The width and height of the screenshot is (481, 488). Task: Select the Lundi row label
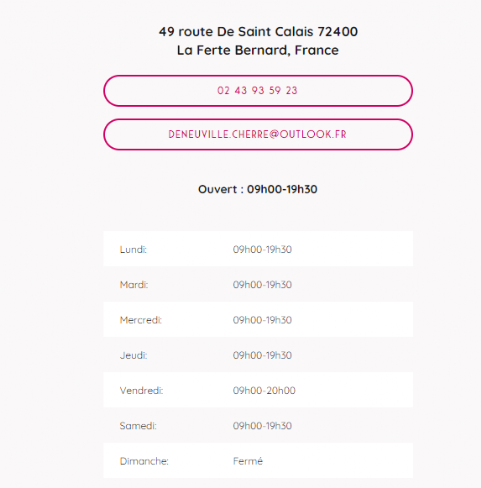[x=133, y=249]
